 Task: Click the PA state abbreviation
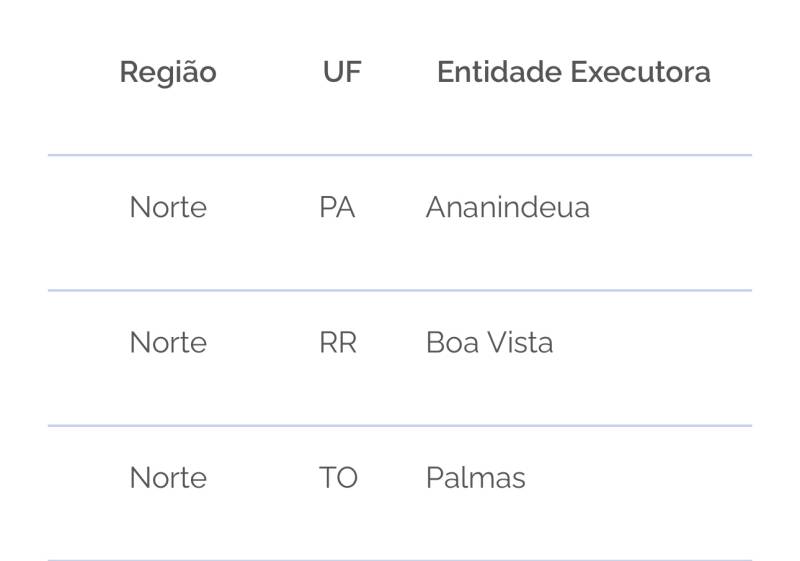coord(337,208)
